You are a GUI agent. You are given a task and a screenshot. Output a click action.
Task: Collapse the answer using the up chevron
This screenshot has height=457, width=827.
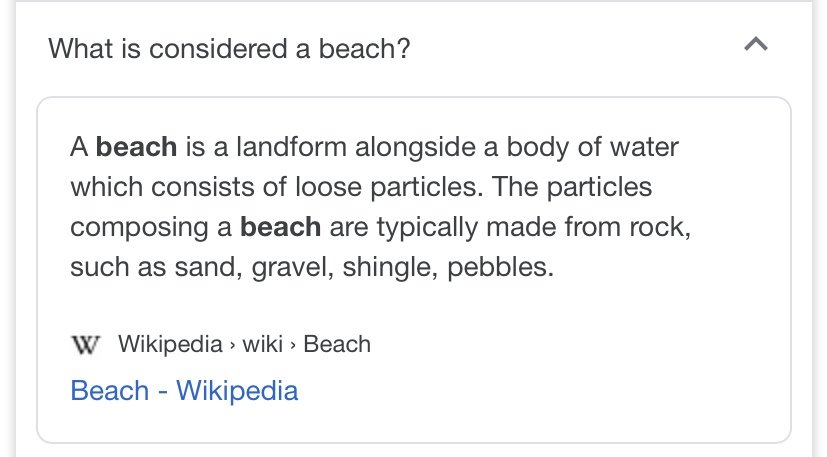click(756, 44)
